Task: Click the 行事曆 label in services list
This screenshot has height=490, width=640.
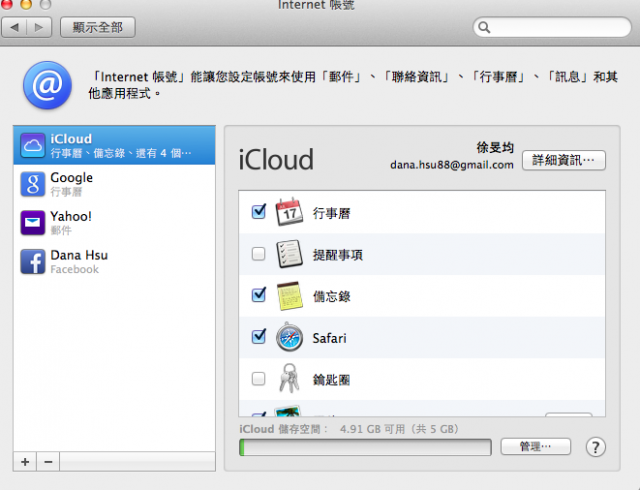Action: (x=331, y=213)
